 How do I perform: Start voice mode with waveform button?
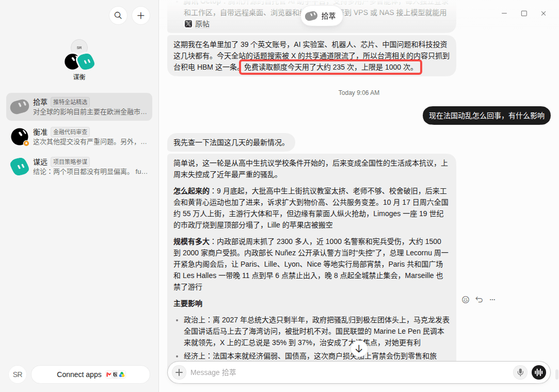(539, 372)
